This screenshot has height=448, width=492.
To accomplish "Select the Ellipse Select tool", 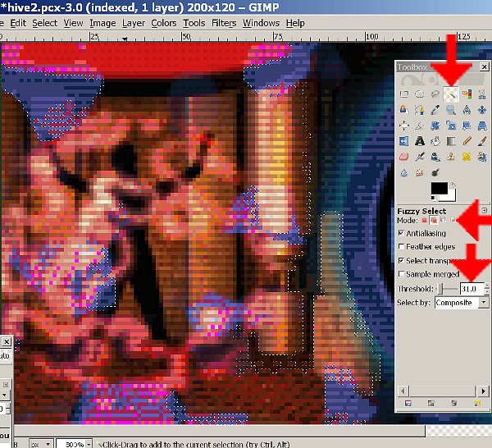I will (x=419, y=94).
